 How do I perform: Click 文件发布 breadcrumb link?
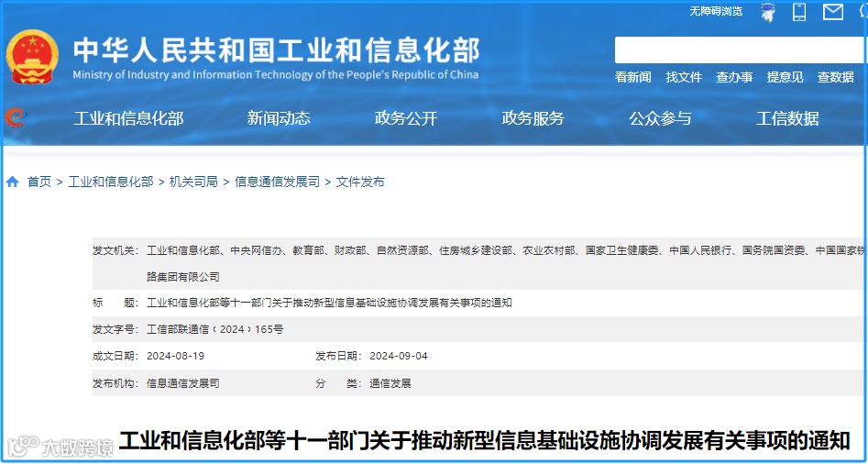click(x=360, y=182)
